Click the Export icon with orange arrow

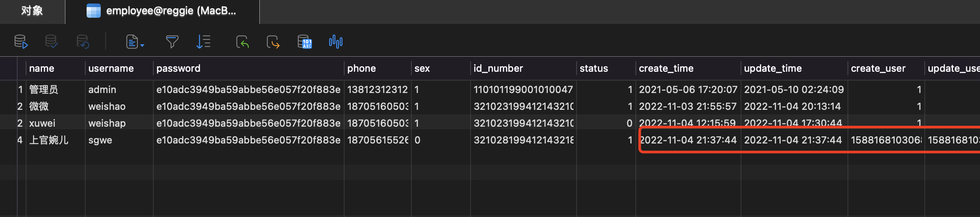coord(273,42)
